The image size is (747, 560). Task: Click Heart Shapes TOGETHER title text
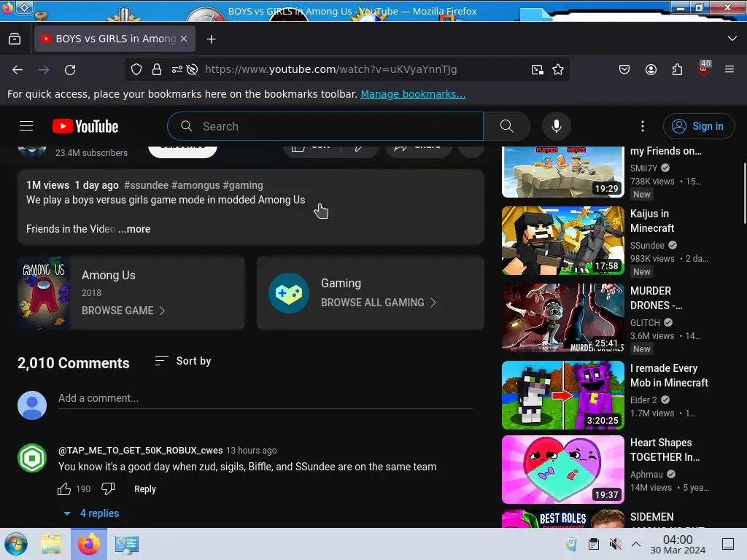click(665, 450)
